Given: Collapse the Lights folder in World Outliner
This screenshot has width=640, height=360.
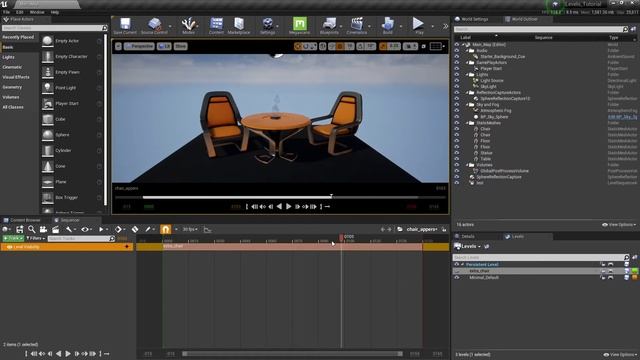Looking at the screenshot, I should (467, 75).
